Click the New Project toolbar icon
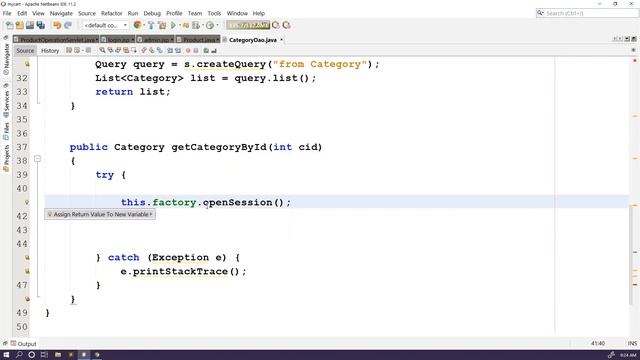Screen dimensions: 640x360 20,25
